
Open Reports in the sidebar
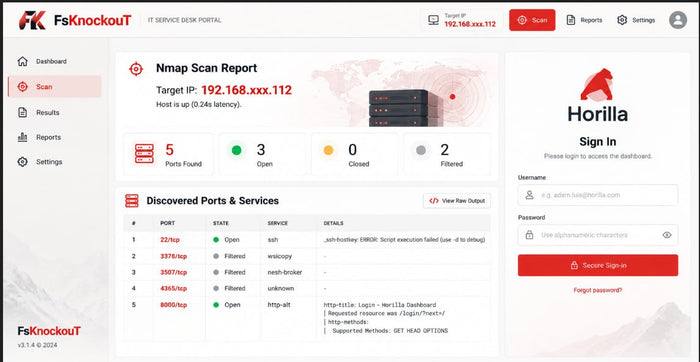tap(54, 137)
